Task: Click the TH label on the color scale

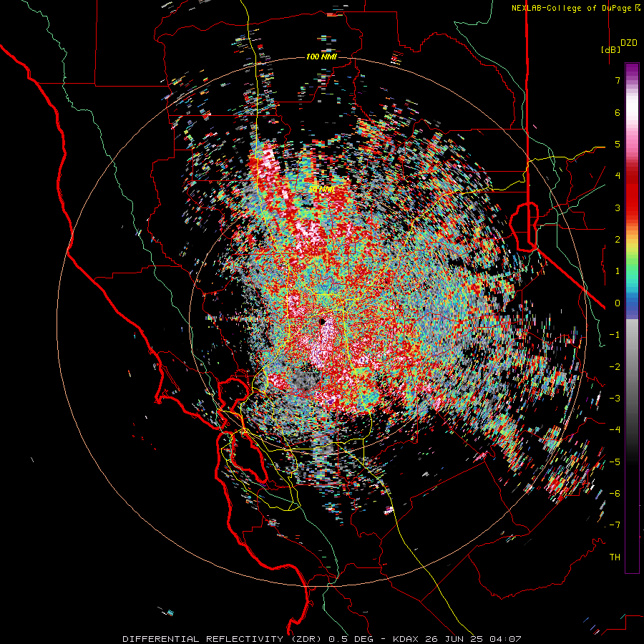Action: (x=615, y=557)
